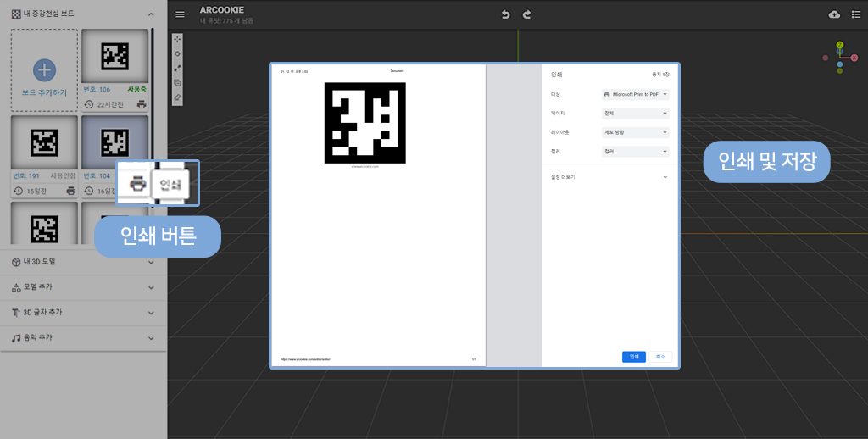Click the 취소 button in print dialog

(x=660, y=357)
